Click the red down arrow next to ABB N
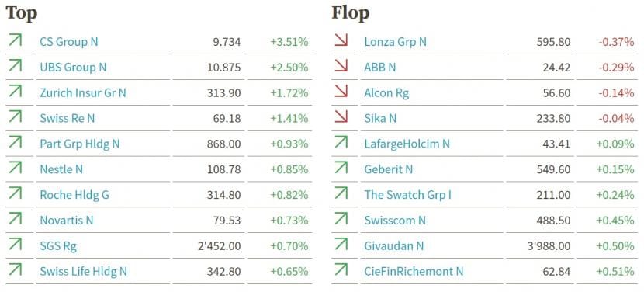 click(x=341, y=65)
